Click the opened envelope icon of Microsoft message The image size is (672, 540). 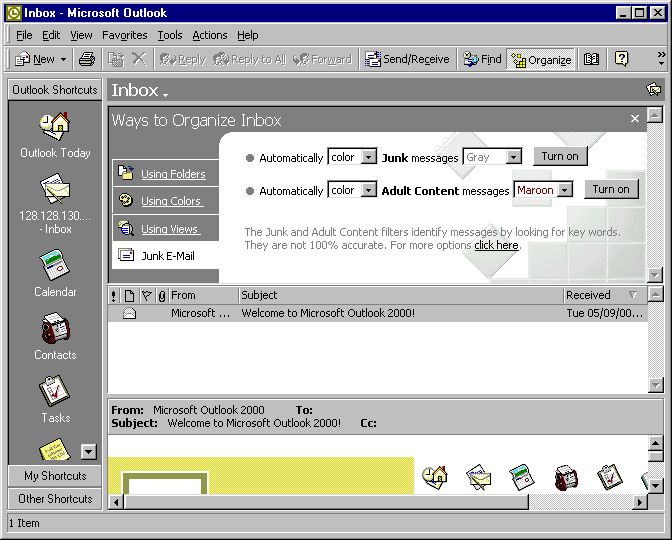[129, 313]
